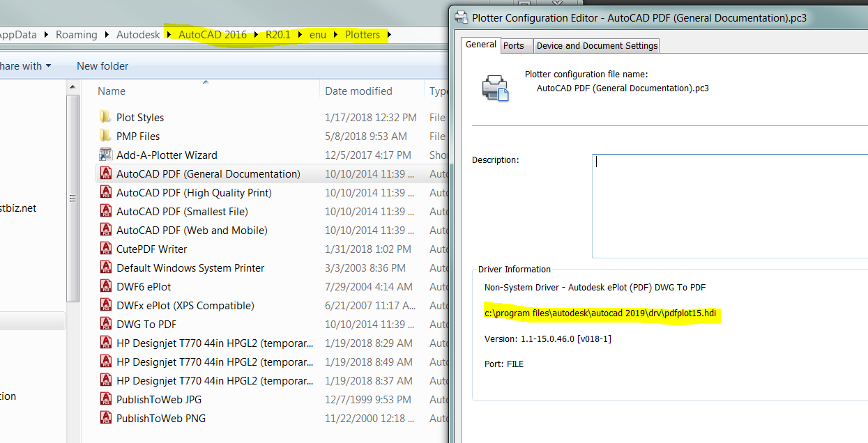Expand the Plotters breadcrumb arrow
This screenshot has width=868, height=443.
click(390, 34)
